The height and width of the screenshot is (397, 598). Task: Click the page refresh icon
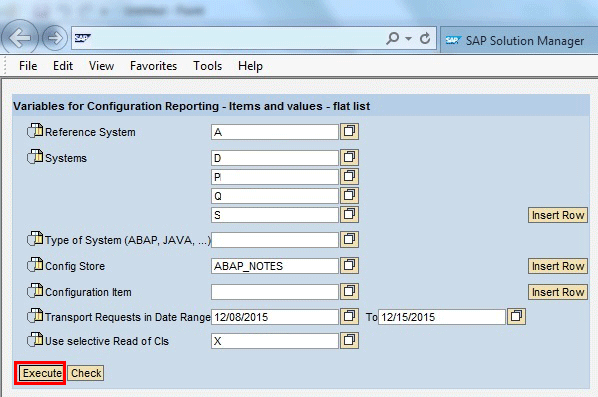(425, 38)
